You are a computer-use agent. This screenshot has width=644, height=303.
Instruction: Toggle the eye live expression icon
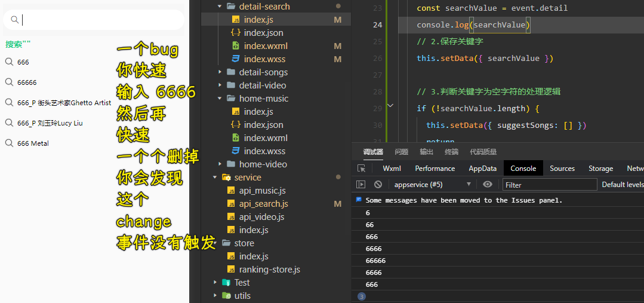(x=488, y=184)
